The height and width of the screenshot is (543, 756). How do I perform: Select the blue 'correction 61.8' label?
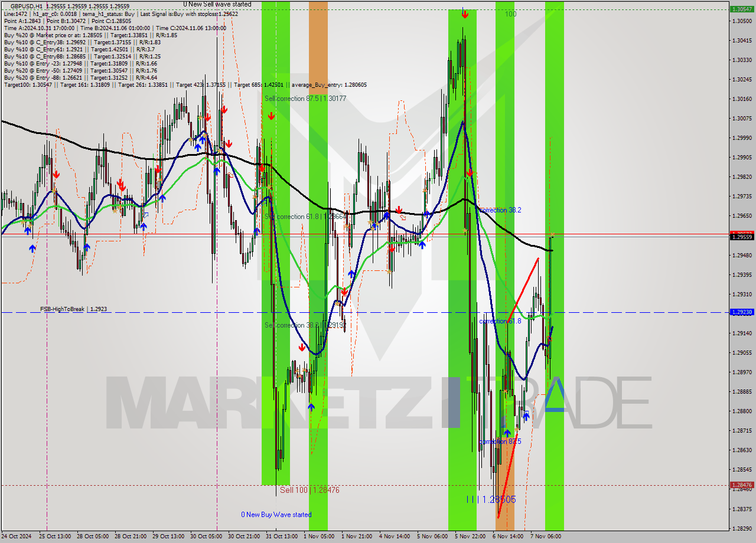pos(500,321)
